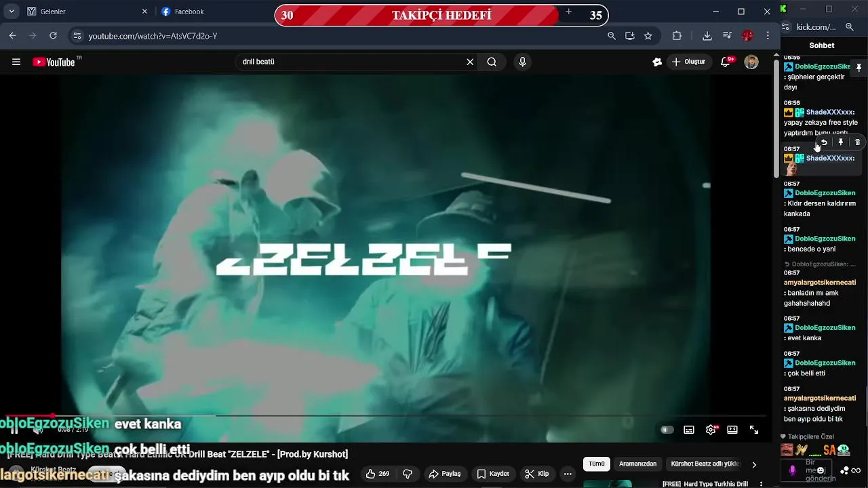Insert the clapping hands emote
This screenshot has height=488, width=868.
(x=802, y=450)
